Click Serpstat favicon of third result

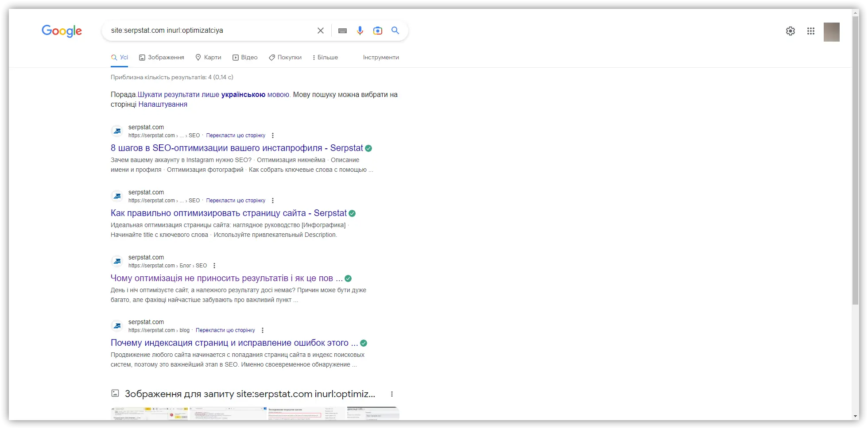click(x=117, y=261)
